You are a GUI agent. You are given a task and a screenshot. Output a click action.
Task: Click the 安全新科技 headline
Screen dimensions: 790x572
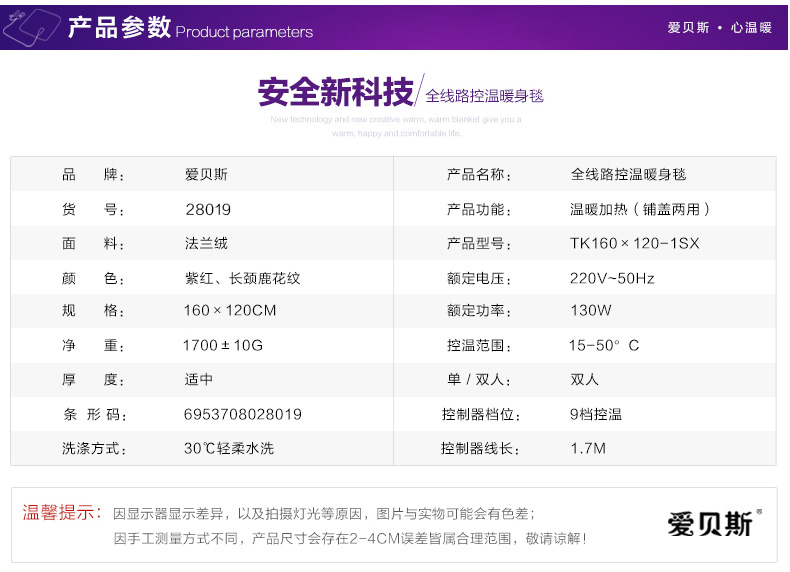tap(336, 92)
